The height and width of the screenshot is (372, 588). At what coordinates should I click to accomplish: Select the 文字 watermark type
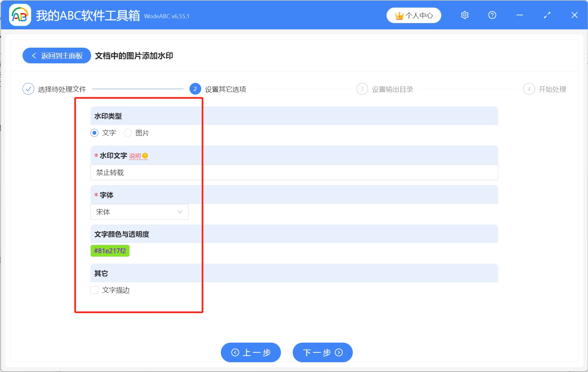(x=94, y=133)
